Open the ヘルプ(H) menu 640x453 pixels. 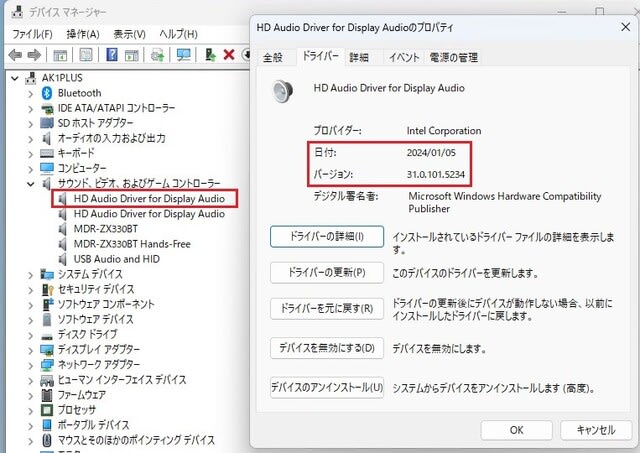178,34
